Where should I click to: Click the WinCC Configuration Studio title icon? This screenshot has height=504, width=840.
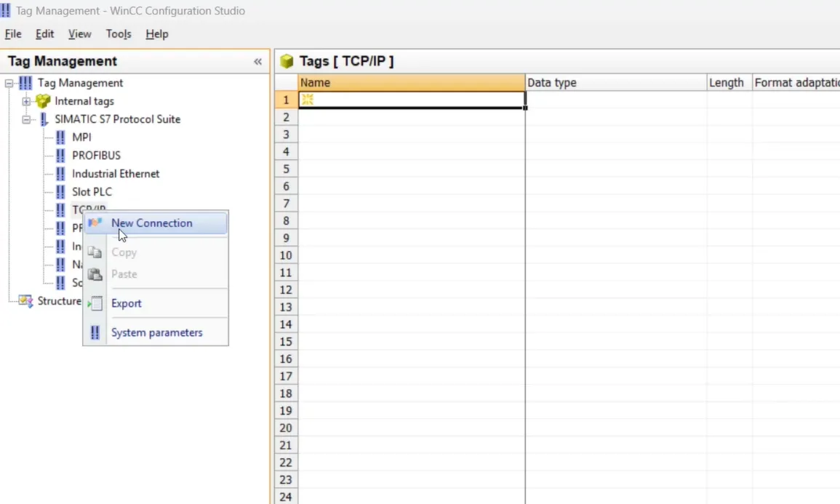(x=5, y=11)
